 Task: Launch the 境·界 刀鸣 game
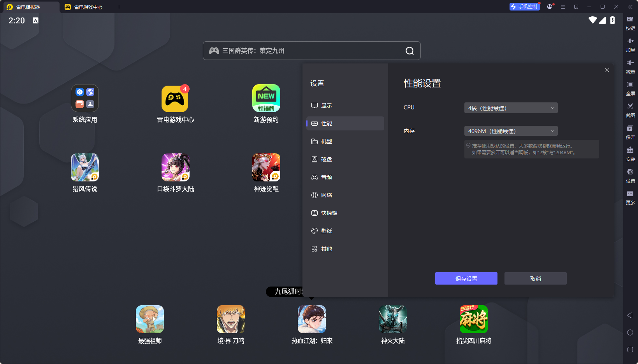point(231,325)
